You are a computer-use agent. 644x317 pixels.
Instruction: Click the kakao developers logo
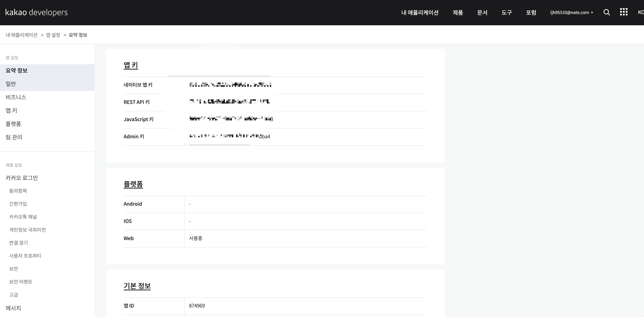(x=37, y=12)
